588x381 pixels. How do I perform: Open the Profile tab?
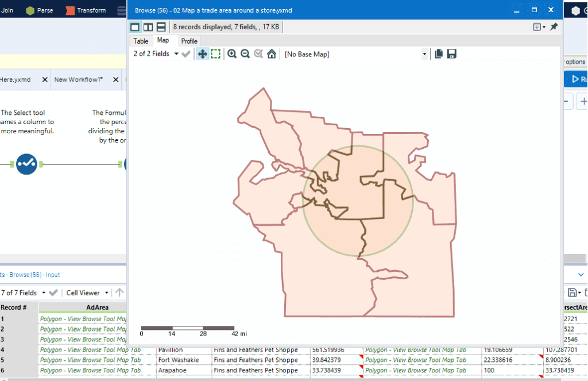coord(189,41)
